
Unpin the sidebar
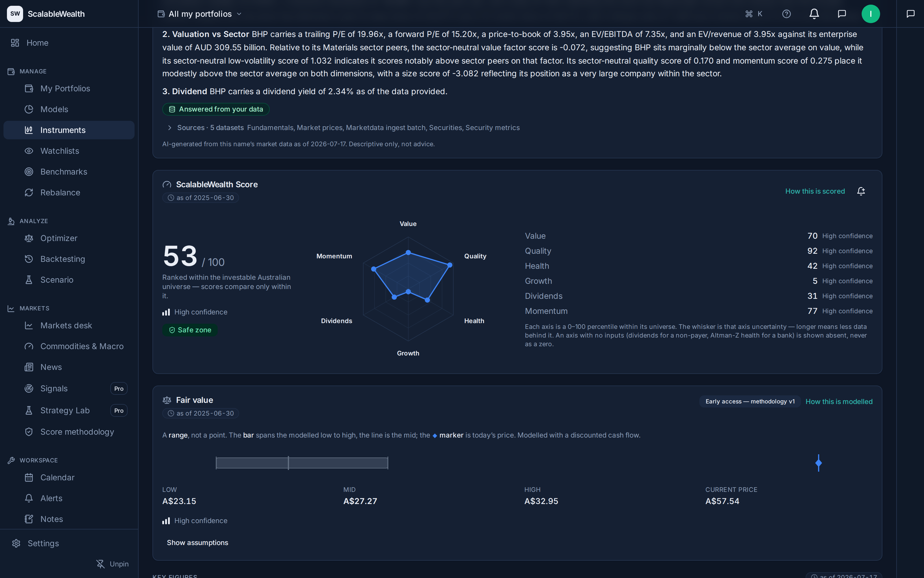pyautogui.click(x=112, y=564)
